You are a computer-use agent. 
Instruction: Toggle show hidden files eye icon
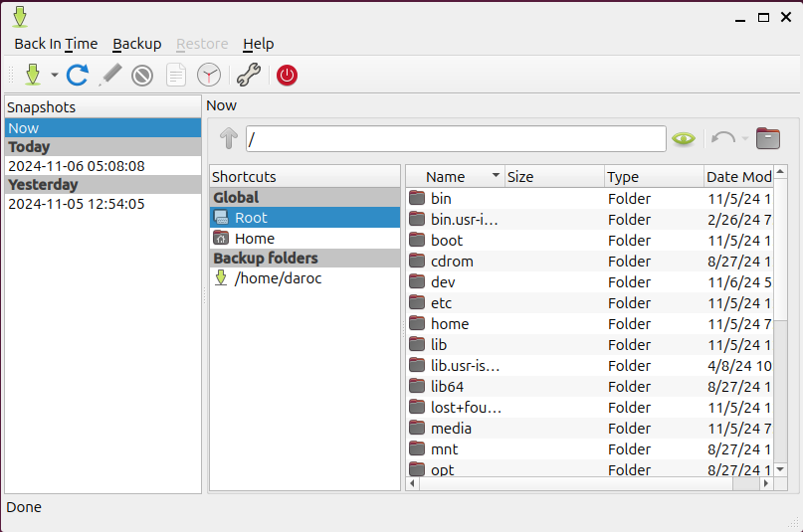(683, 138)
